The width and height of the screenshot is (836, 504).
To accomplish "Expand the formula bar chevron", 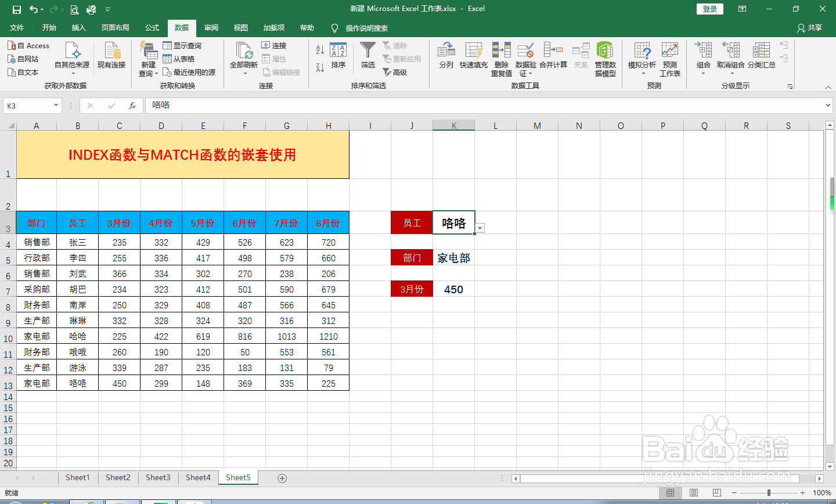I will (x=828, y=106).
